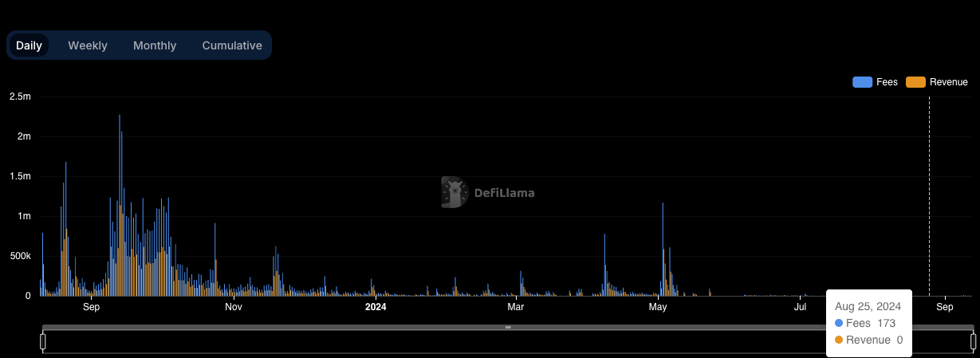This screenshot has width=980, height=358.
Task: Select the Daily tab
Action: point(29,45)
